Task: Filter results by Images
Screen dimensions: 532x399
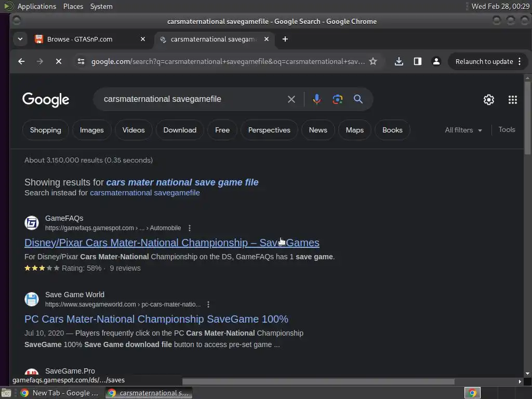Action: pyautogui.click(x=91, y=130)
